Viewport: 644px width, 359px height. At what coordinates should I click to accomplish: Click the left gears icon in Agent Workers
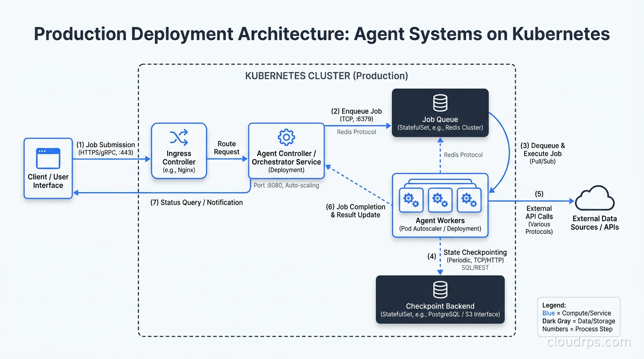tap(411, 201)
